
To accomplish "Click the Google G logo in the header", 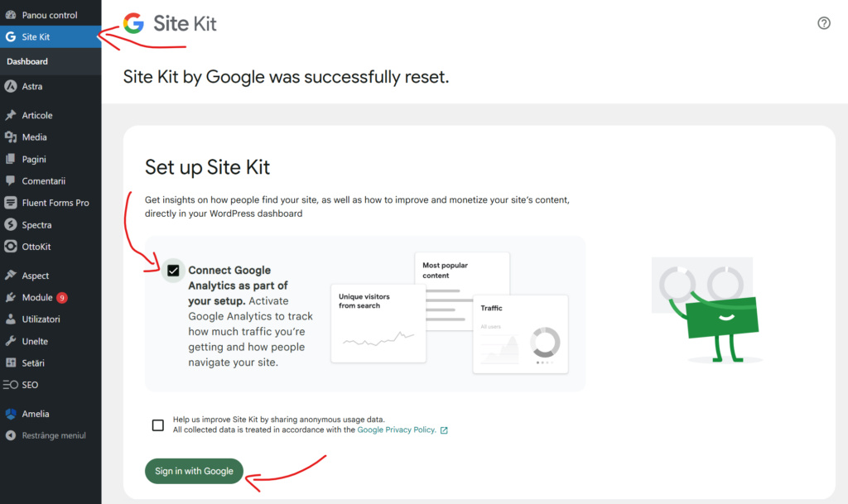I will click(x=133, y=23).
